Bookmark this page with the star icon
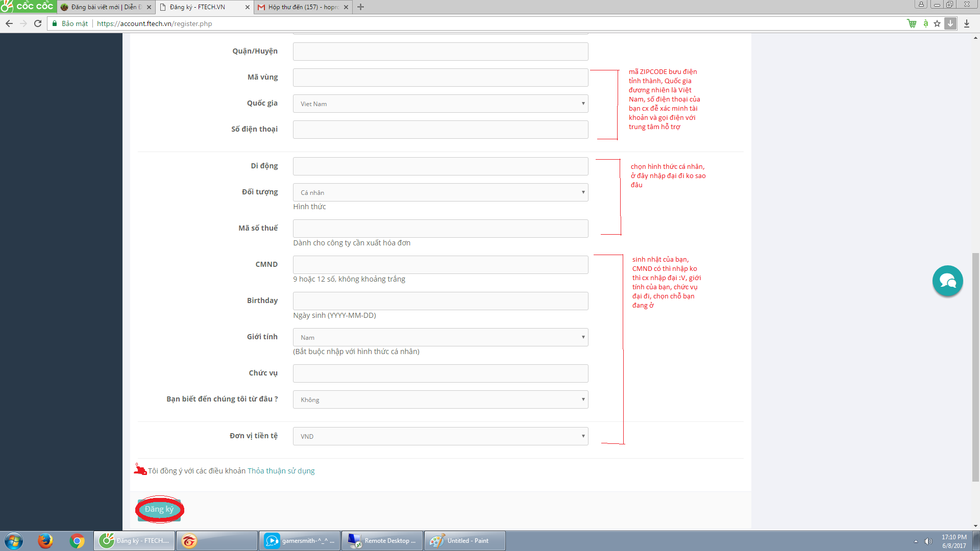980x551 pixels. coord(937,23)
